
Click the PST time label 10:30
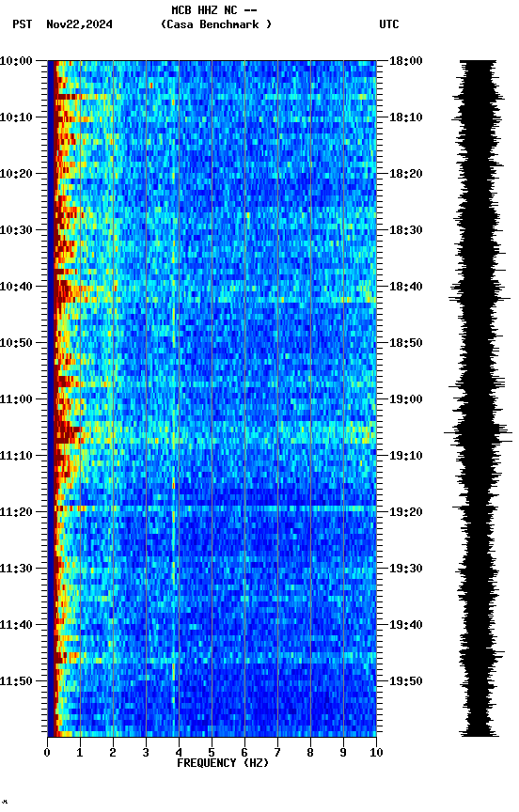pyautogui.click(x=16, y=230)
